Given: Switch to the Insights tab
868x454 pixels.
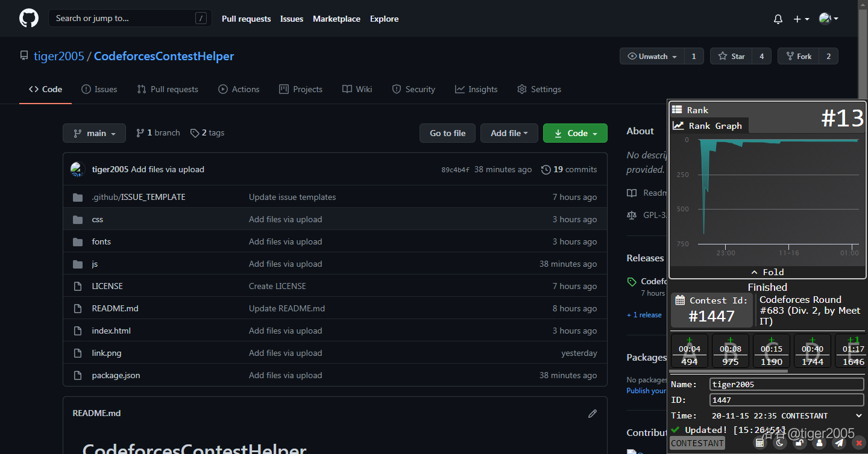Looking at the screenshot, I should pos(476,89).
